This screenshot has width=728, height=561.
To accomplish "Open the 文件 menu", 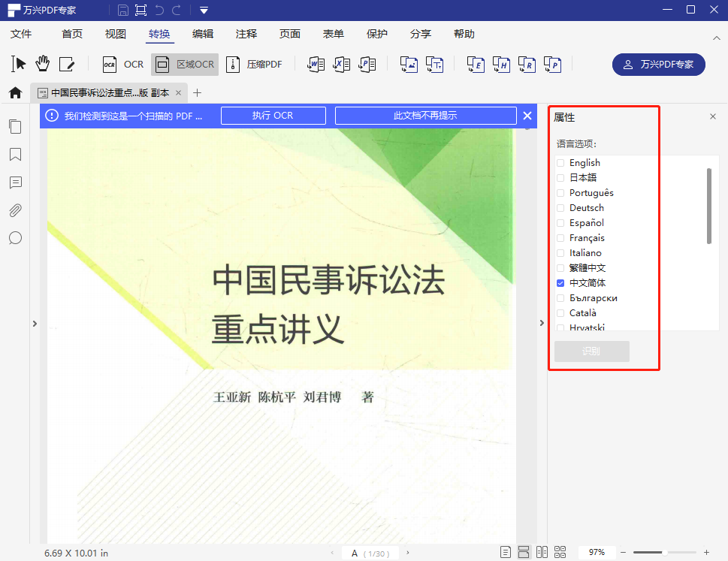I will (x=22, y=34).
